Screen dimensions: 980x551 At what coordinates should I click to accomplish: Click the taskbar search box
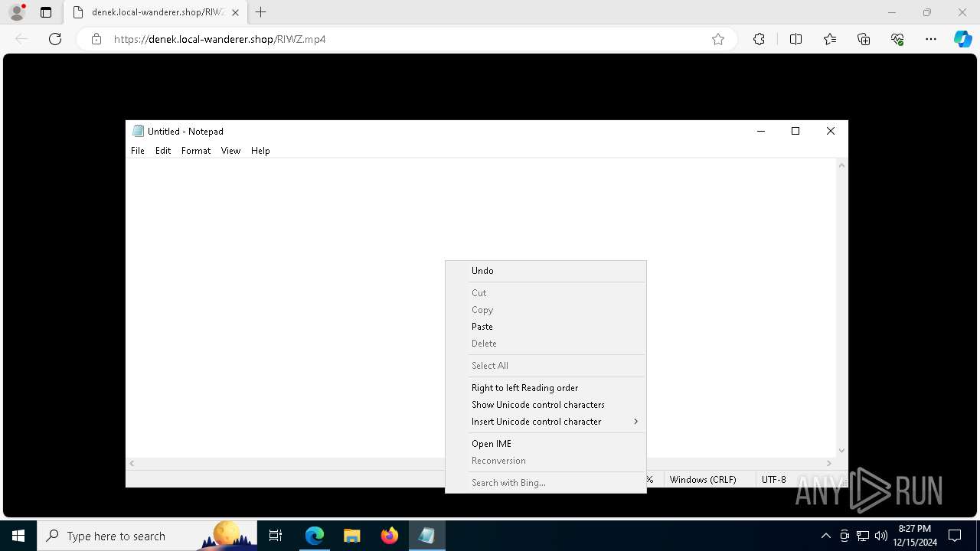(147, 536)
